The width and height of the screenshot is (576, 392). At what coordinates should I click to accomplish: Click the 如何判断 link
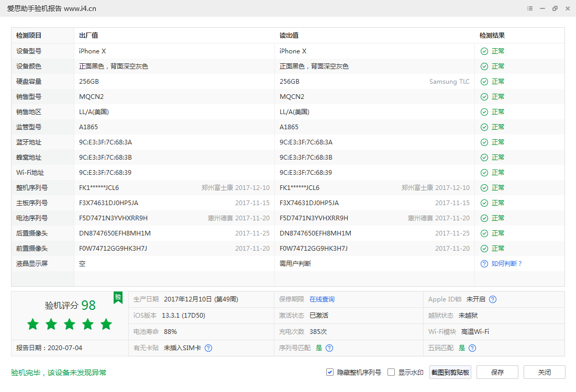(506, 263)
